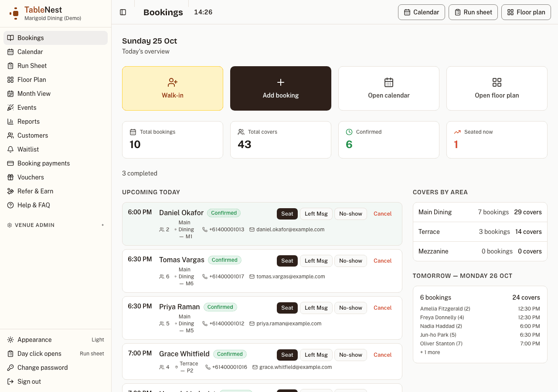The height and width of the screenshot is (392, 558).
Task: Click the Run sheet top bar button
Action: coord(473,12)
